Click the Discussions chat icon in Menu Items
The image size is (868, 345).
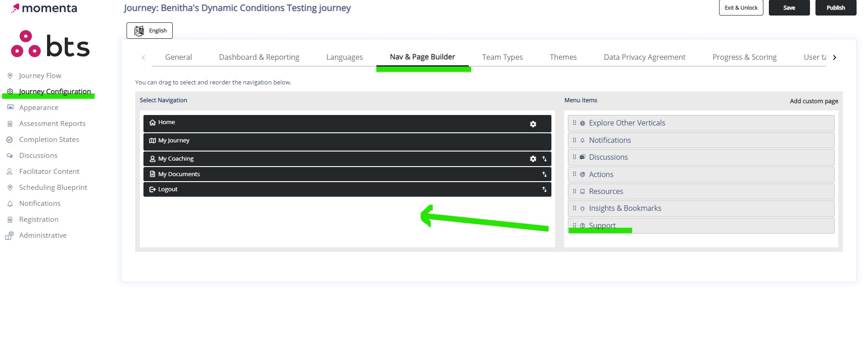582,157
